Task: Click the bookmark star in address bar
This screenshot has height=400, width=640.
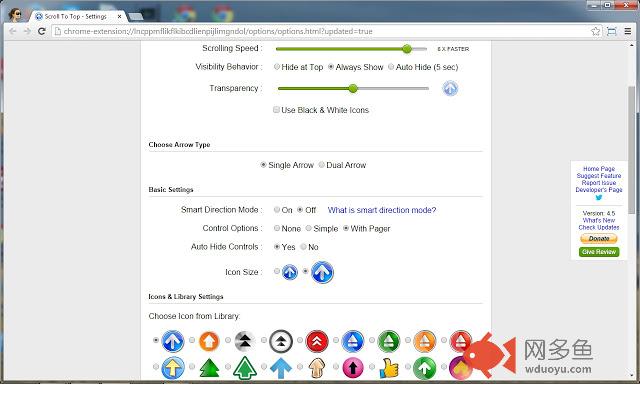Action: tap(593, 31)
